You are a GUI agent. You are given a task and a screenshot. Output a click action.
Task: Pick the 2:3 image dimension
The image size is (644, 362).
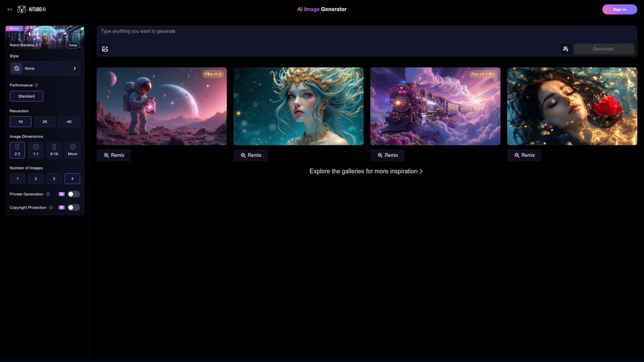coord(17,150)
